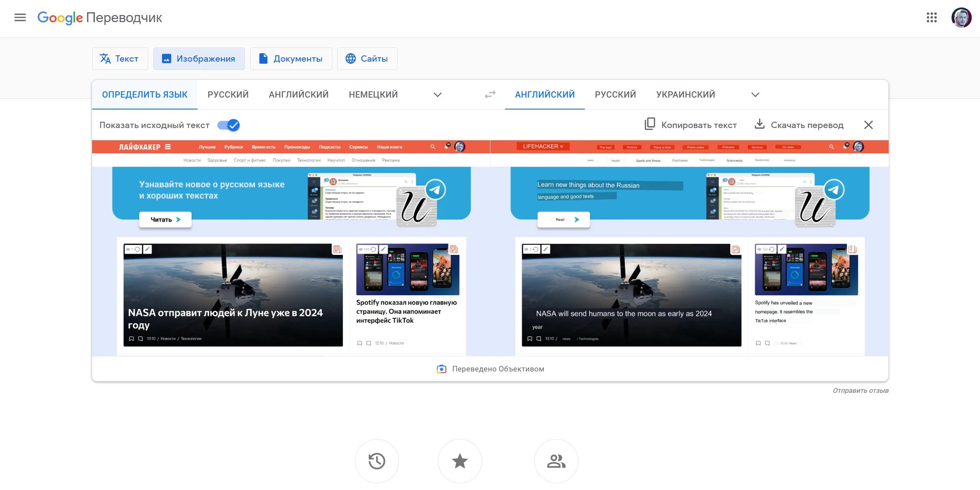Image resolution: width=980 pixels, height=490 pixels.
Task: Choose Немецкий as source language
Action: 373,94
